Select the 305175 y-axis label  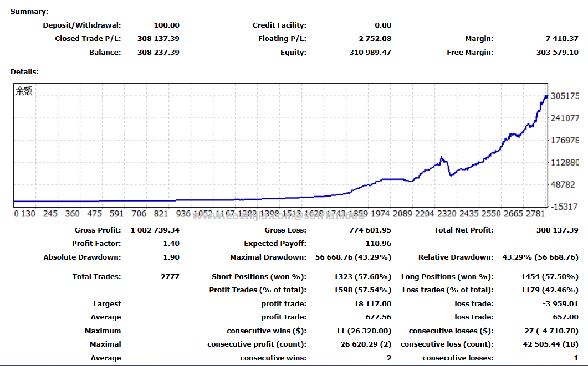pos(564,96)
